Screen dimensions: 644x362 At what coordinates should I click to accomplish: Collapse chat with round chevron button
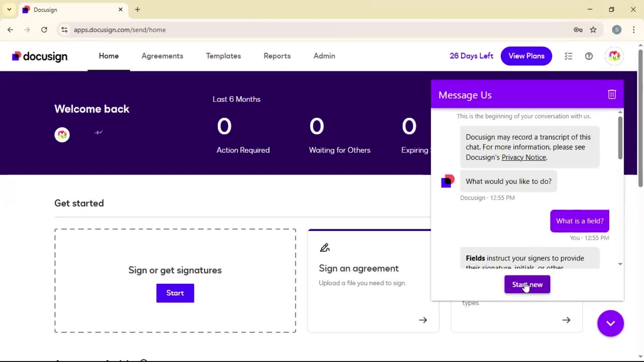tap(610, 323)
